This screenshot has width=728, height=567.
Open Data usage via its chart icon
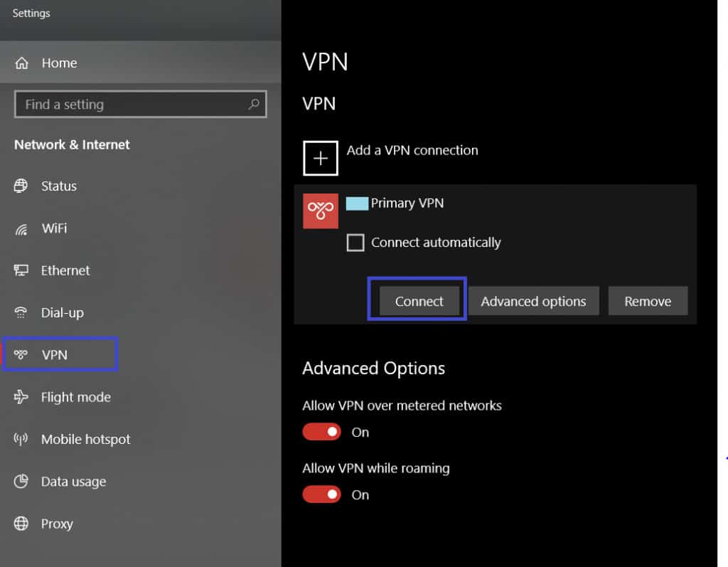point(23,481)
